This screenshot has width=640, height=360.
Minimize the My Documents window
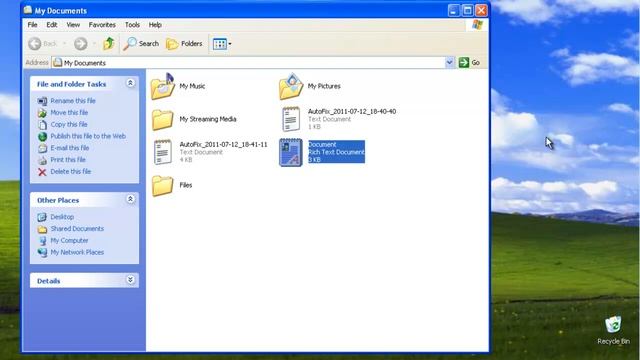[x=453, y=10]
